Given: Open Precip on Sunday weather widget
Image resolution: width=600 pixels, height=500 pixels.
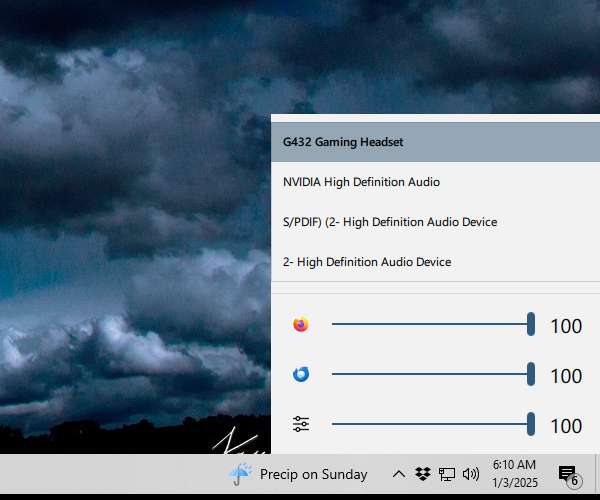Looking at the screenshot, I should (298, 474).
